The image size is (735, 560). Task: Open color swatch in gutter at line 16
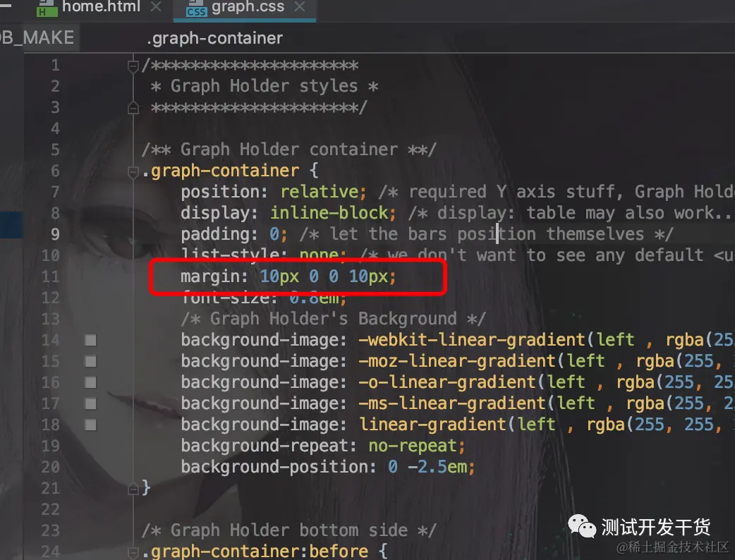coord(90,382)
